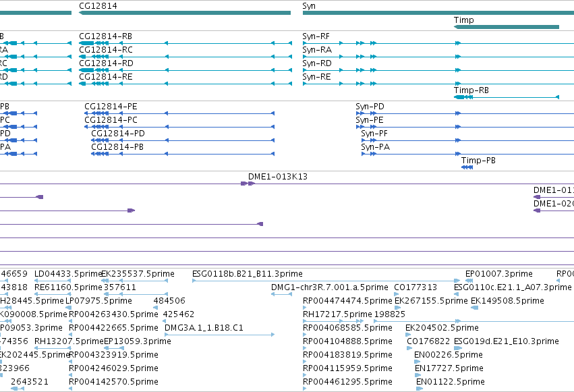Click the CG12814-PB protein label

pyautogui.click(x=117, y=147)
